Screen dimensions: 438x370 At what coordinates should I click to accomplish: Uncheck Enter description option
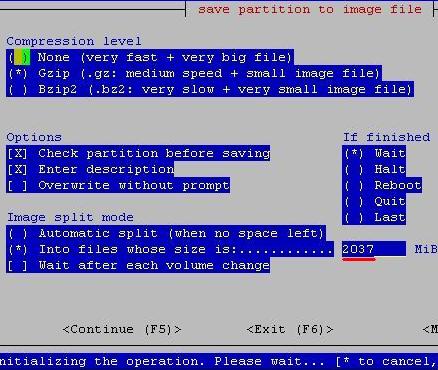[x=90, y=169]
